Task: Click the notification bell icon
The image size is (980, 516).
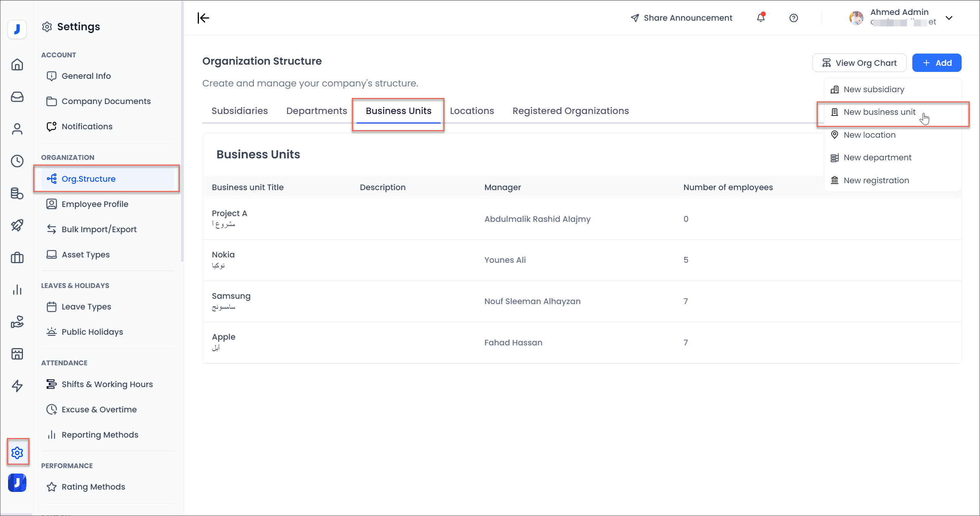Action: pos(760,18)
